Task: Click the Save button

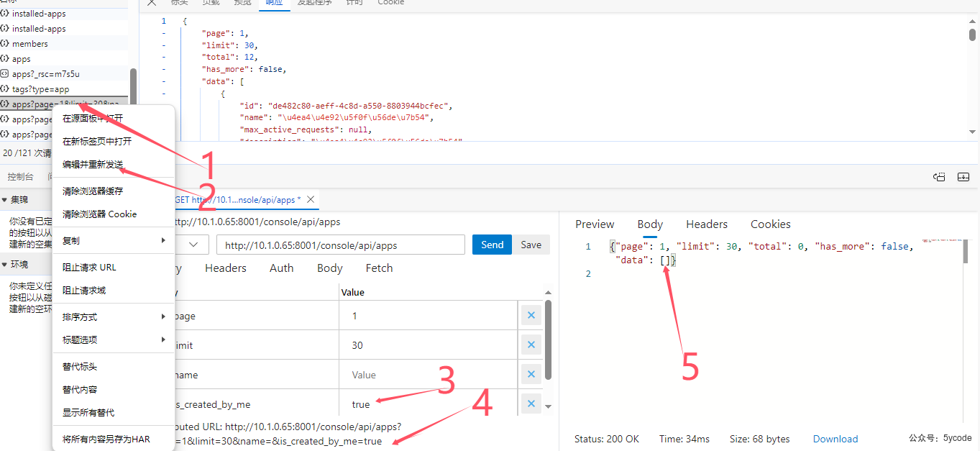Action: tap(531, 245)
